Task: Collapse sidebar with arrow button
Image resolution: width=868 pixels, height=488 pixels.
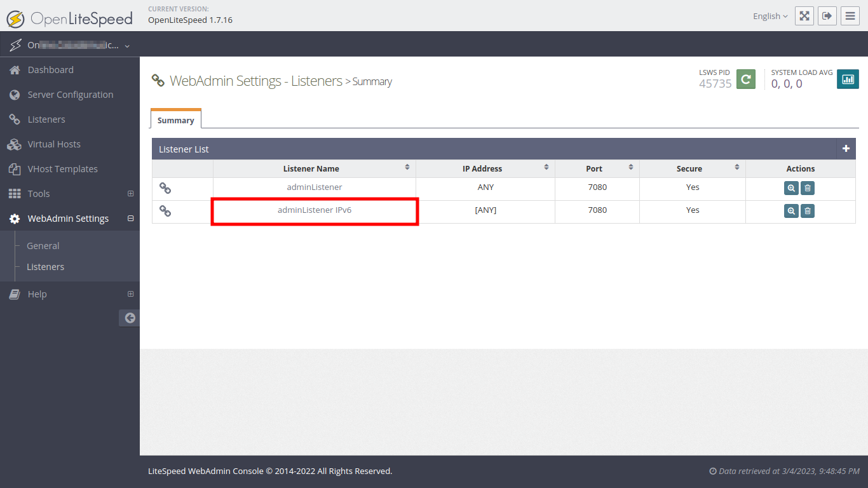Action: coord(130,318)
